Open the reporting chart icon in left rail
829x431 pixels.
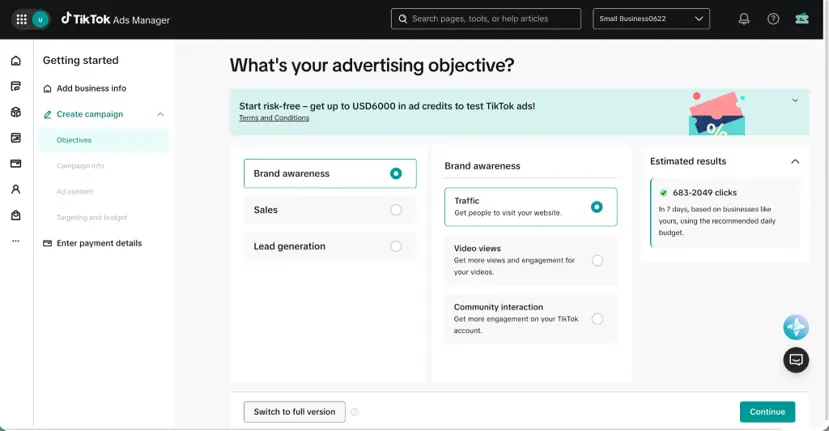[x=16, y=138]
